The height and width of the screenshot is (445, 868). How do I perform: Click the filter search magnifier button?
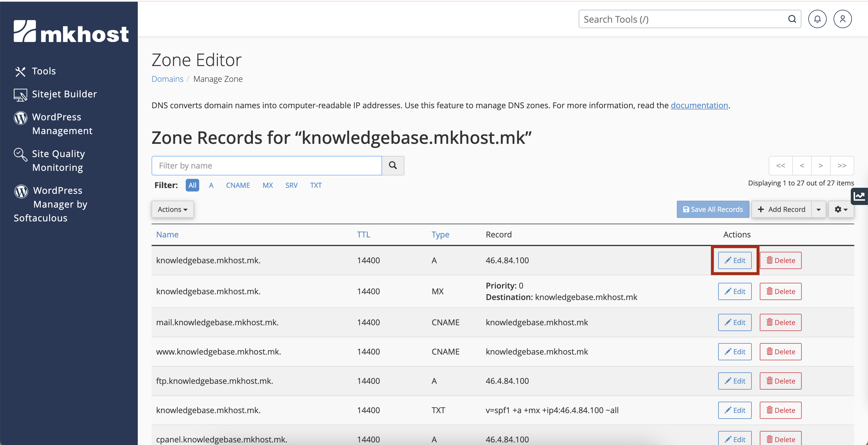click(393, 166)
